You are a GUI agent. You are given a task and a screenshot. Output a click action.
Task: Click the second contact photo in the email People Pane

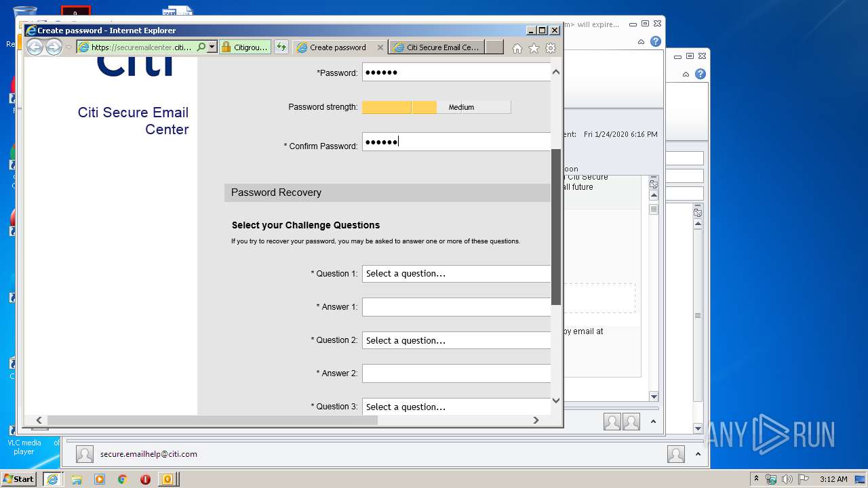click(x=631, y=422)
